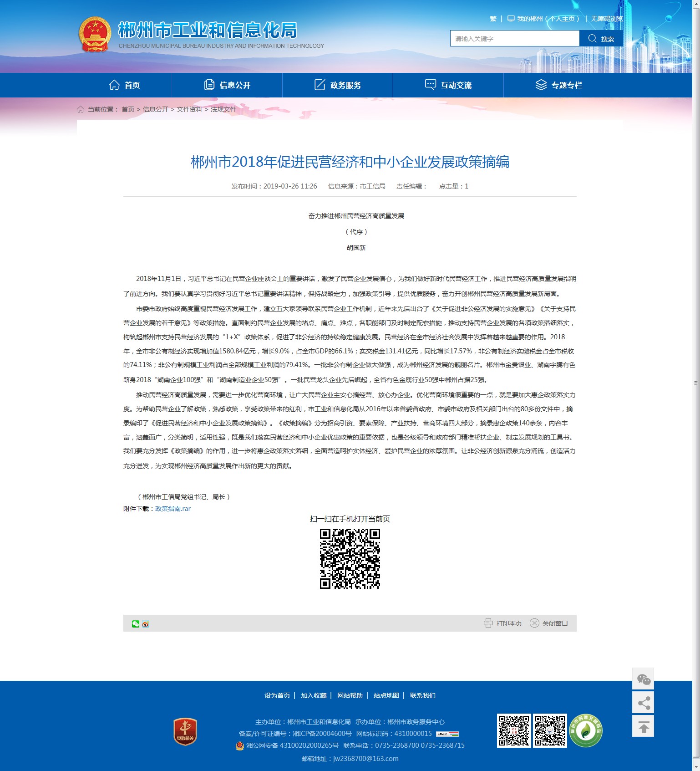Screen dimensions: 700x771
Task: Go to 文件资料 in breadcrumb
Action: coord(189,109)
